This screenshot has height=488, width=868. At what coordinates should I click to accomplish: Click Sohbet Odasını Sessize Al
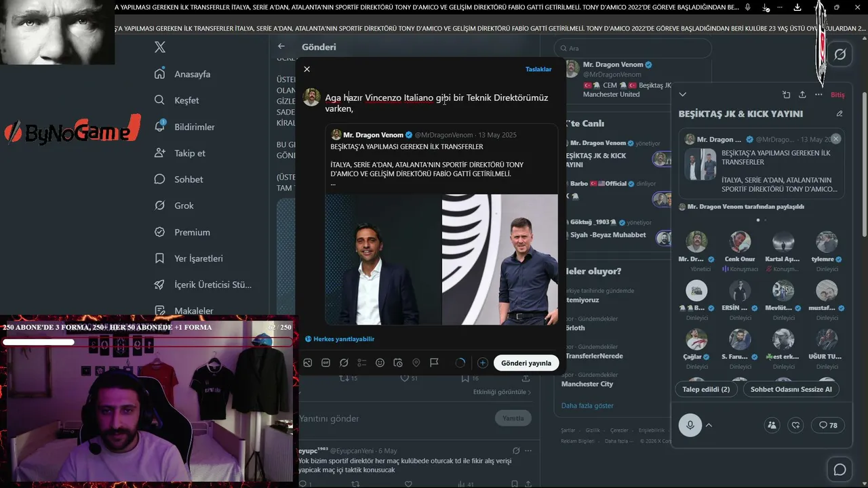tap(791, 390)
